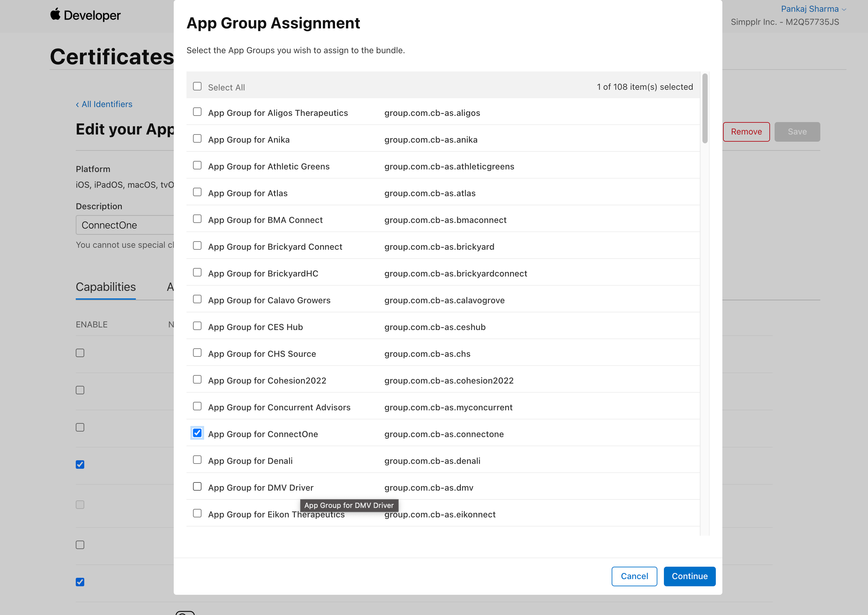Click the App Group for Denali label
The height and width of the screenshot is (615, 868).
250,461
